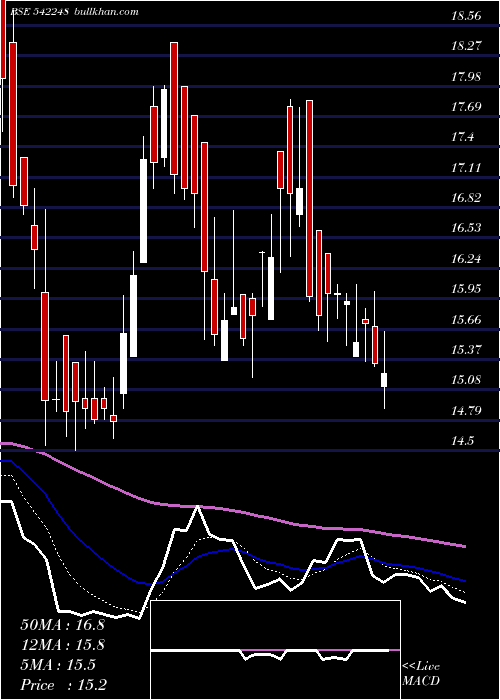Click the 16.53 price axis label
Image resolution: width=500 pixels, height=700 pixels.
466,228
